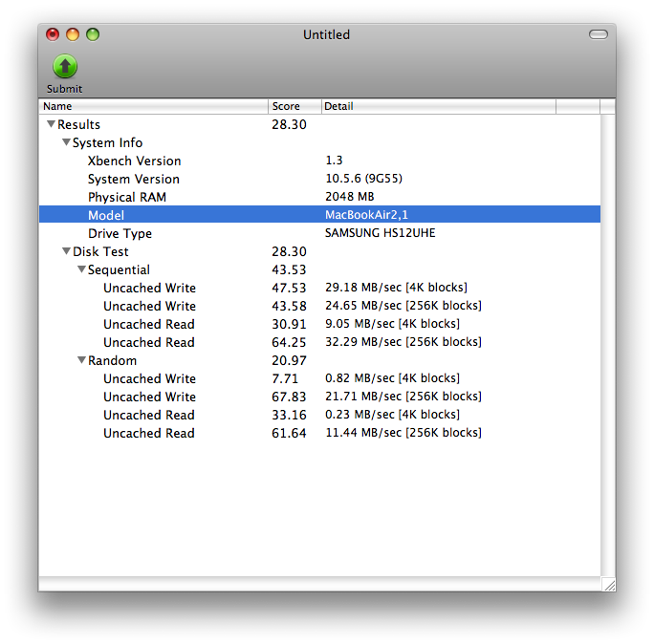Click the yellow minimize window button
Screen dimensions: 654x644
pos(73,34)
